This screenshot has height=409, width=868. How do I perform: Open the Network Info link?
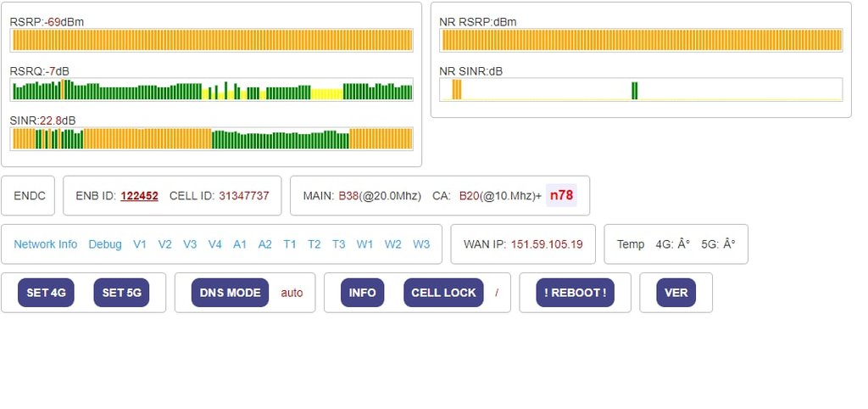[x=46, y=244]
